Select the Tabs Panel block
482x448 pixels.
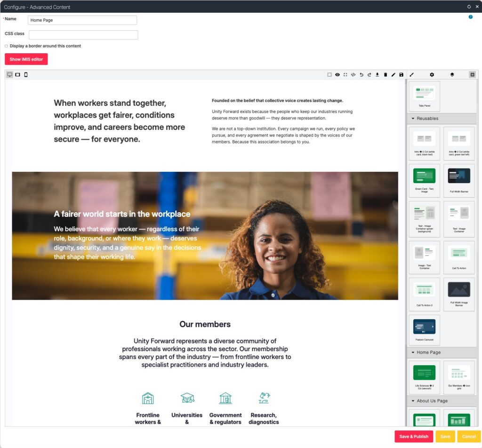[x=424, y=96]
